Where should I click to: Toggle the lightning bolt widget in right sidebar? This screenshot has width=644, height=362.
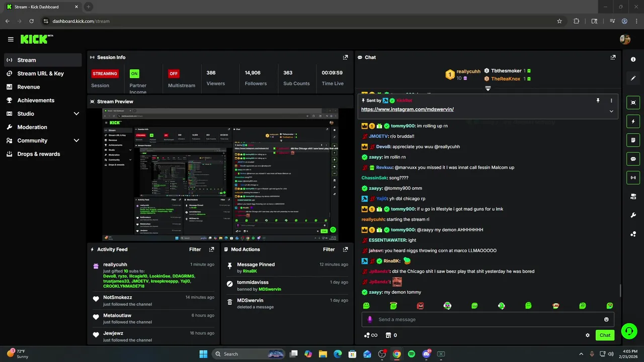633,121
